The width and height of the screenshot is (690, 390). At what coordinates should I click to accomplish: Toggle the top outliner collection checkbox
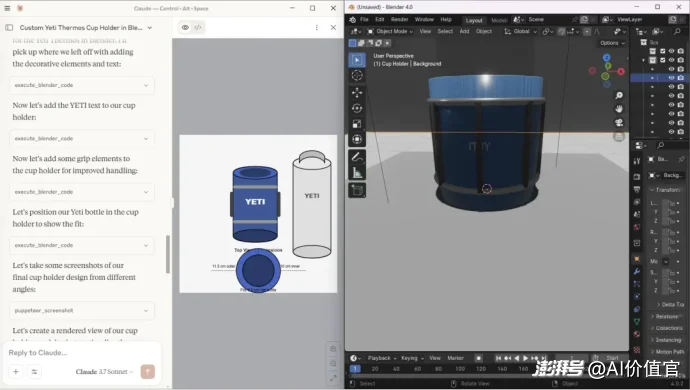point(662,51)
